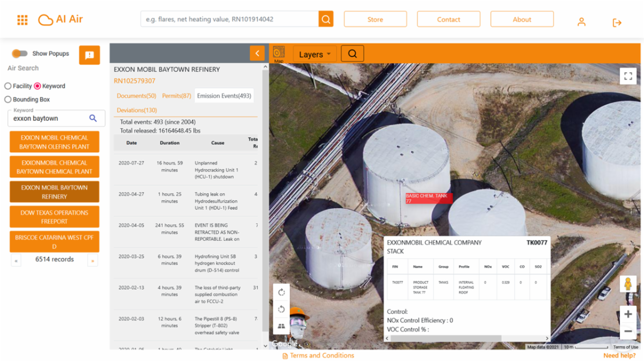Click the logout icon
Image resolution: width=644 pixels, height=362 pixels.
[x=617, y=23]
